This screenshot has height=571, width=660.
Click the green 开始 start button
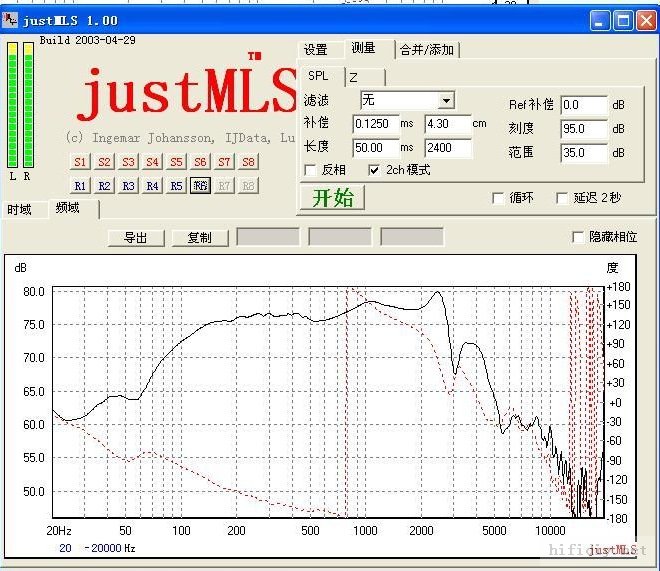(x=332, y=197)
